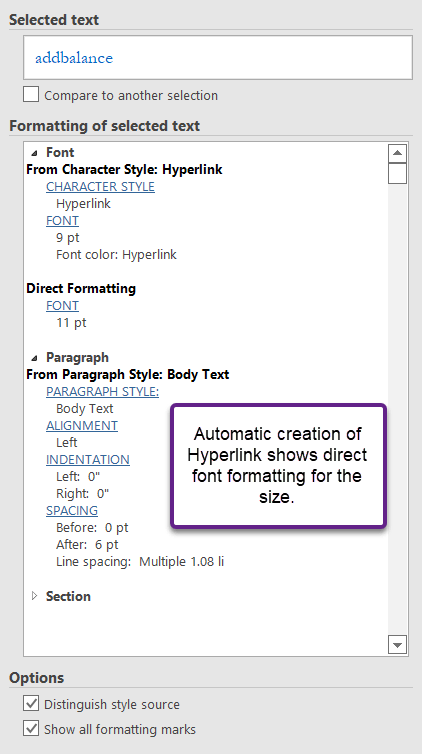Viewport: 422px width, 754px height.
Task: Open FONT link under Direct Formatting
Action: 62,306
